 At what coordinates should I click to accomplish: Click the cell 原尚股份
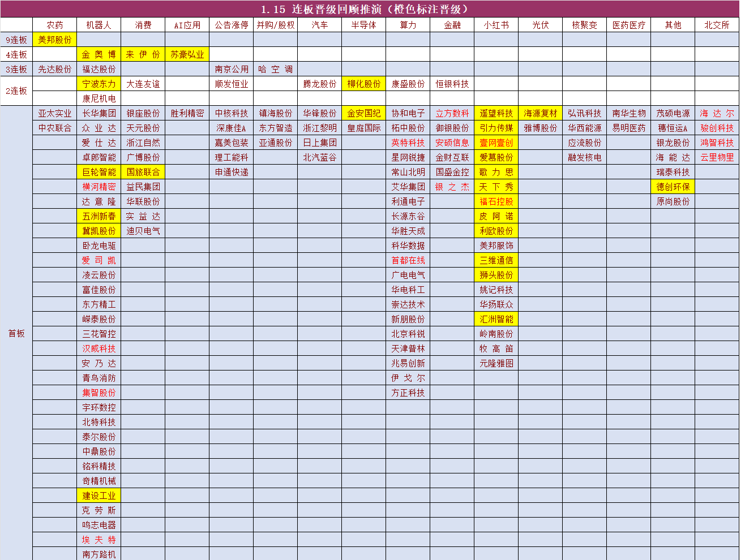(x=673, y=201)
